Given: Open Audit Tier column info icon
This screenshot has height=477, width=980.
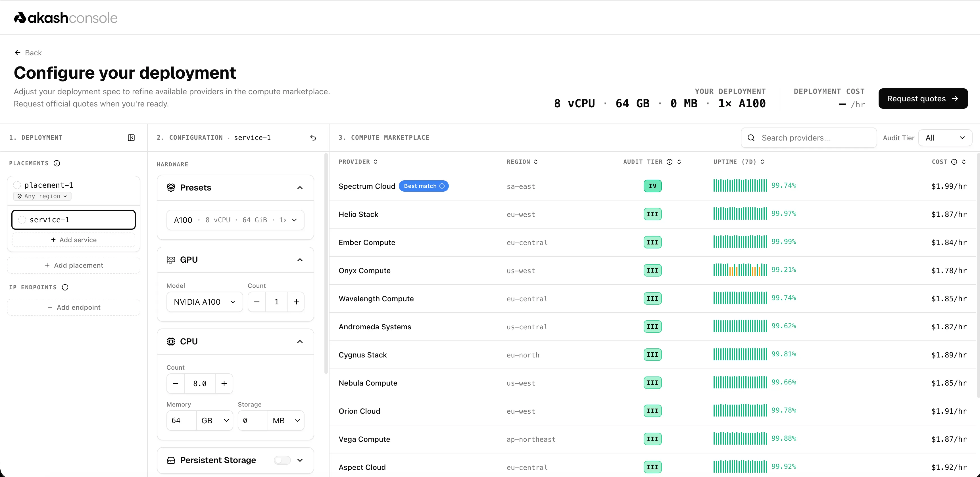Looking at the screenshot, I should coord(670,162).
